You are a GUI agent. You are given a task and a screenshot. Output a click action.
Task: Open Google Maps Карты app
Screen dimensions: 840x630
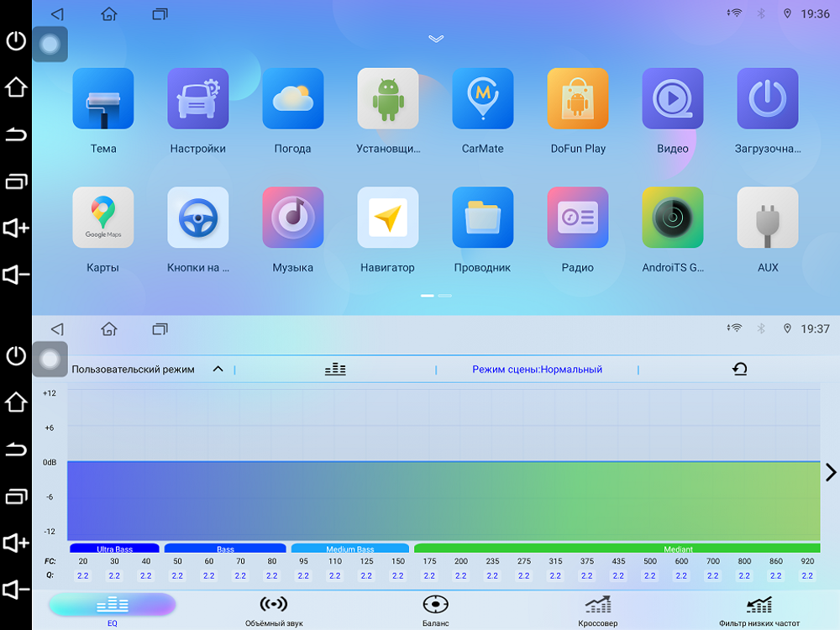pyautogui.click(x=103, y=218)
